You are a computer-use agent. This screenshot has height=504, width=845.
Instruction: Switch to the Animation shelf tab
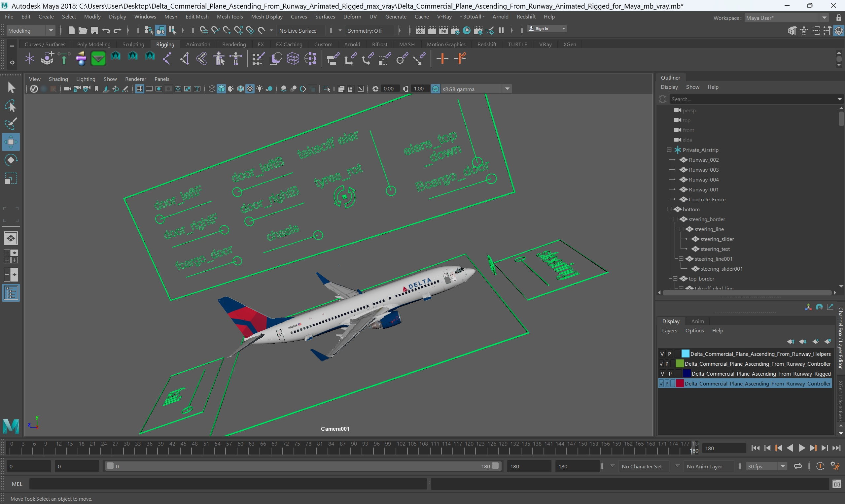coord(198,44)
